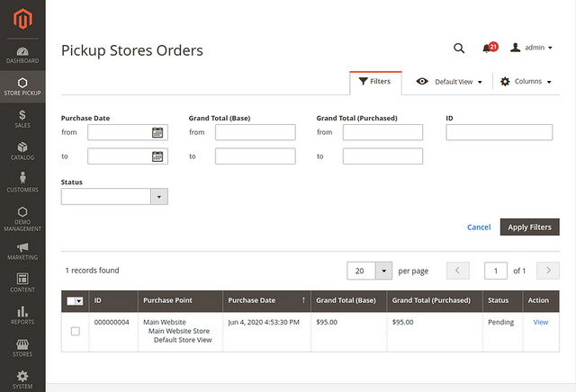Click the search magnifier icon
This screenshot has width=576, height=392.
459,48
